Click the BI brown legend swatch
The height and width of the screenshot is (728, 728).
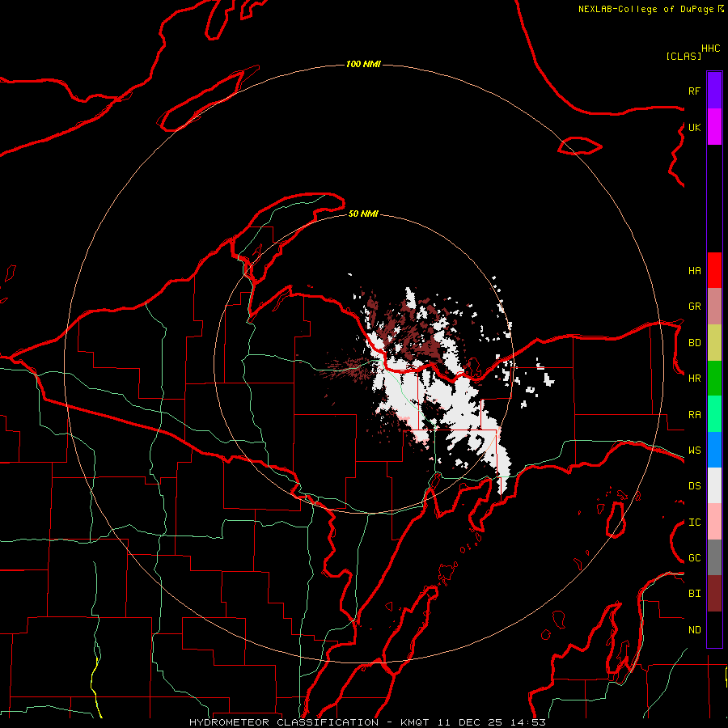click(714, 594)
